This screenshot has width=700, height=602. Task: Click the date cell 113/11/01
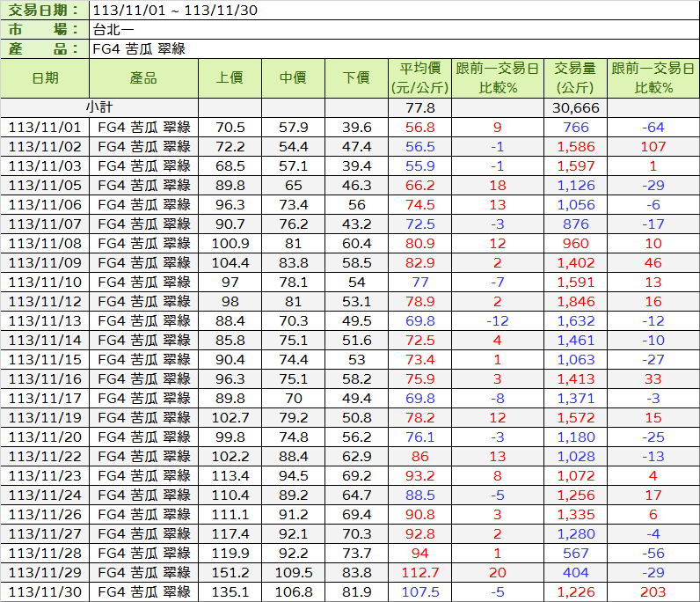point(44,127)
